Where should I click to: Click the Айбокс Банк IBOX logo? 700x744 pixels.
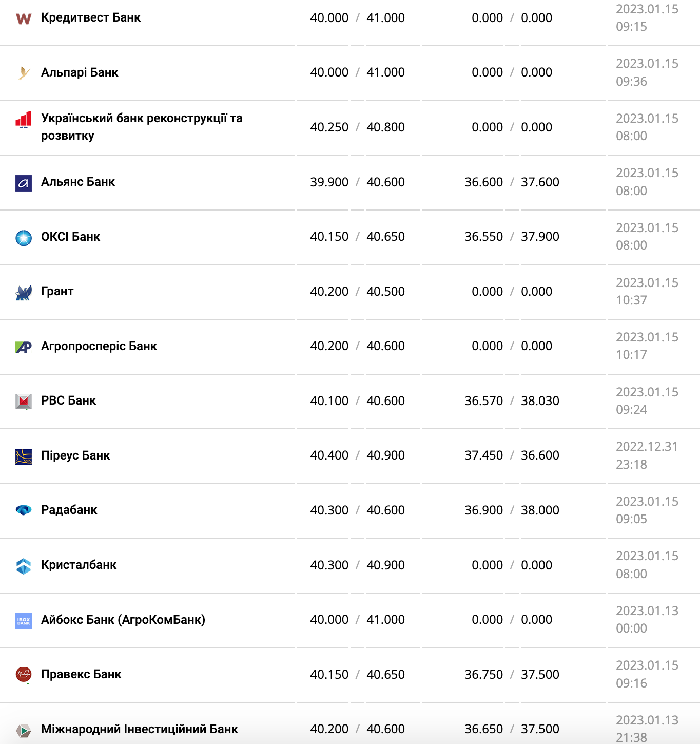[x=24, y=621]
